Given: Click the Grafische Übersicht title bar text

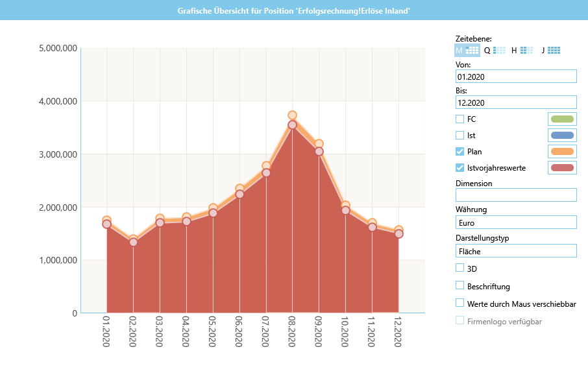Looking at the screenshot, I should 293,11.
